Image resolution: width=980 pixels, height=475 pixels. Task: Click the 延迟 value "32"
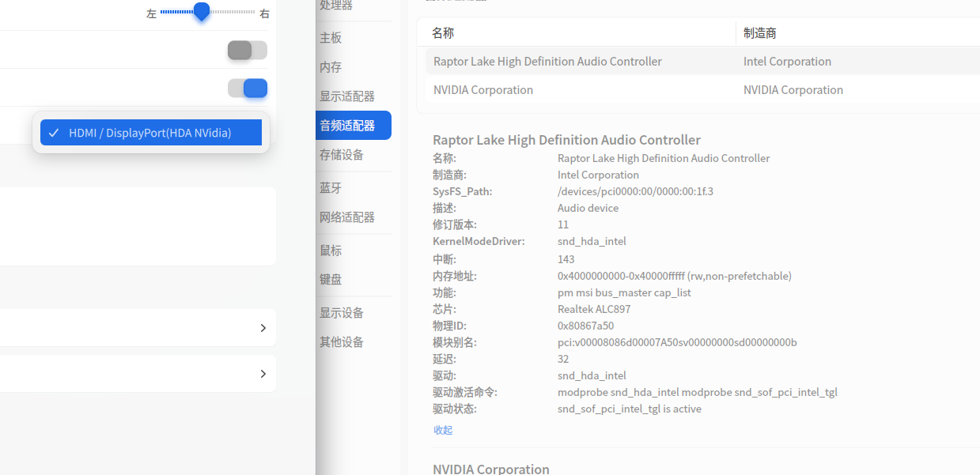tap(563, 359)
